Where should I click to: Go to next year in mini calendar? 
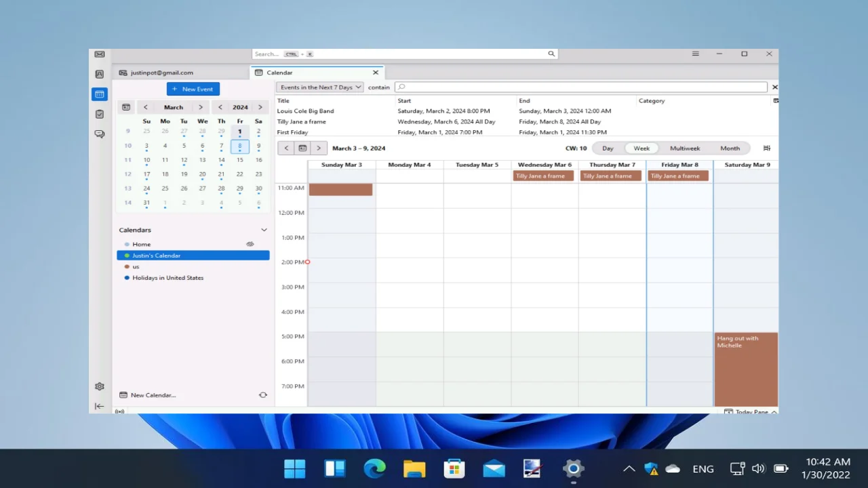tap(260, 107)
